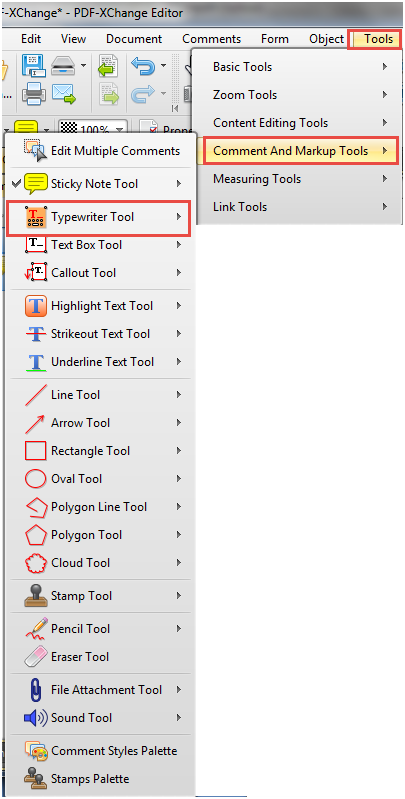
Task: Expand the Pencil Tool submenu arrow
Action: [179, 629]
